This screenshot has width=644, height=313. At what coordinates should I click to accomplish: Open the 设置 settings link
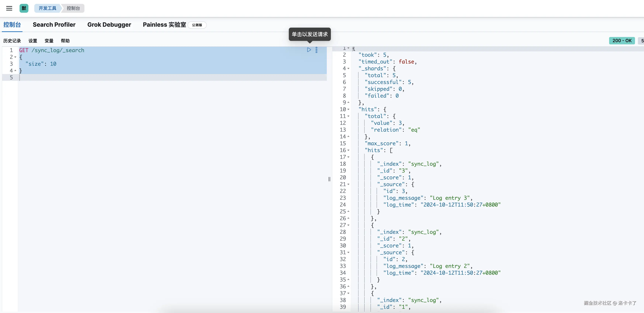point(32,41)
